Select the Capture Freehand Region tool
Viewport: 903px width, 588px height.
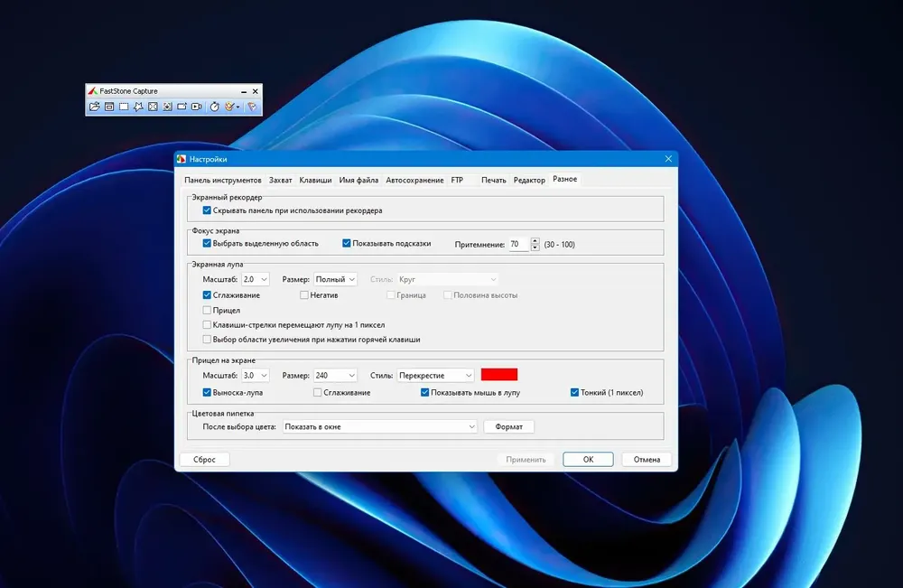coord(138,107)
